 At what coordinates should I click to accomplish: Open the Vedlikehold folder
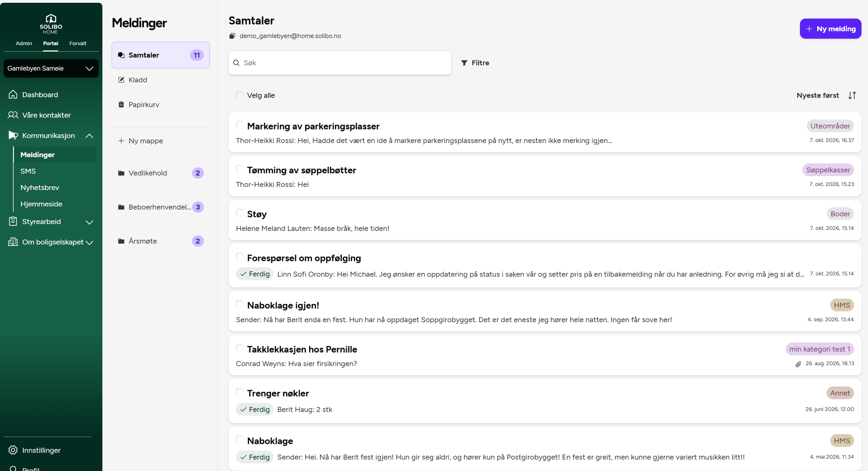pyautogui.click(x=161, y=173)
